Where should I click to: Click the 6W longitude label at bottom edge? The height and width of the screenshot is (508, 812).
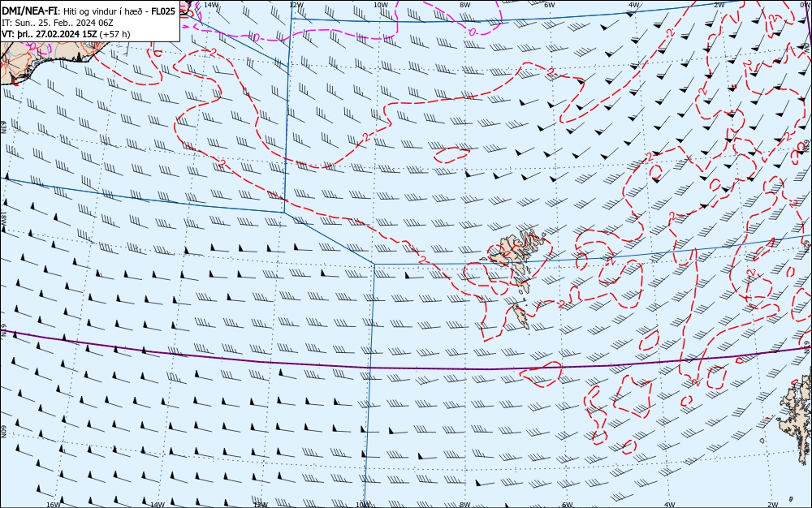point(568,505)
